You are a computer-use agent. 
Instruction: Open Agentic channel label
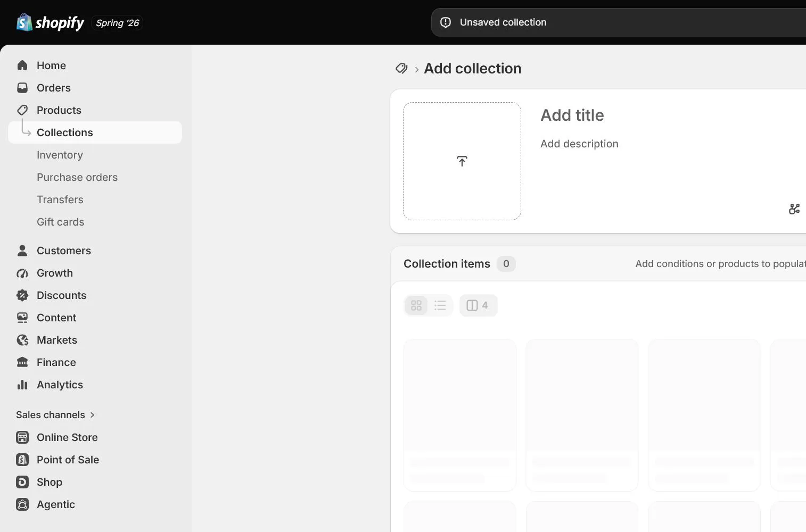(x=56, y=504)
